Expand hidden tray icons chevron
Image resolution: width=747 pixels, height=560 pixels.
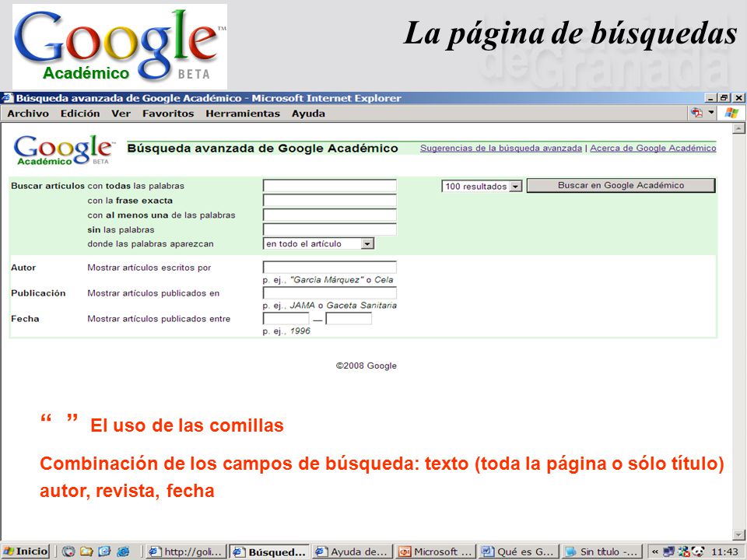point(655,551)
